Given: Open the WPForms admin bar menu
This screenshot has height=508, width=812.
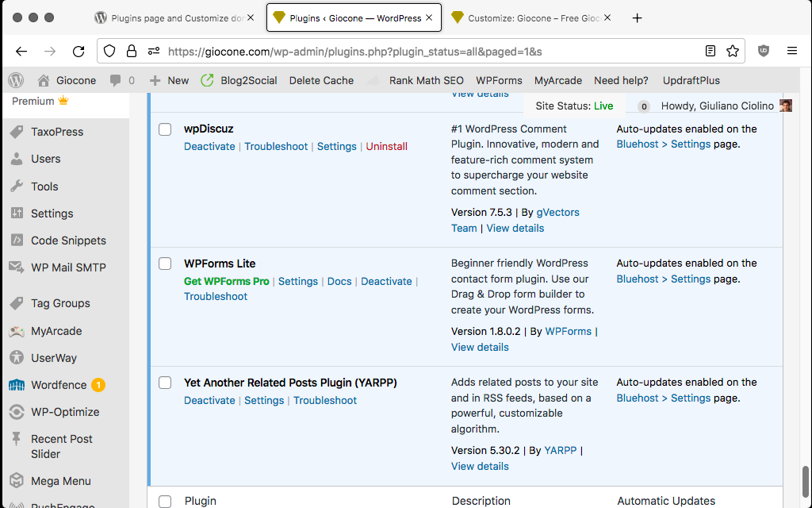Looking at the screenshot, I should [x=499, y=80].
